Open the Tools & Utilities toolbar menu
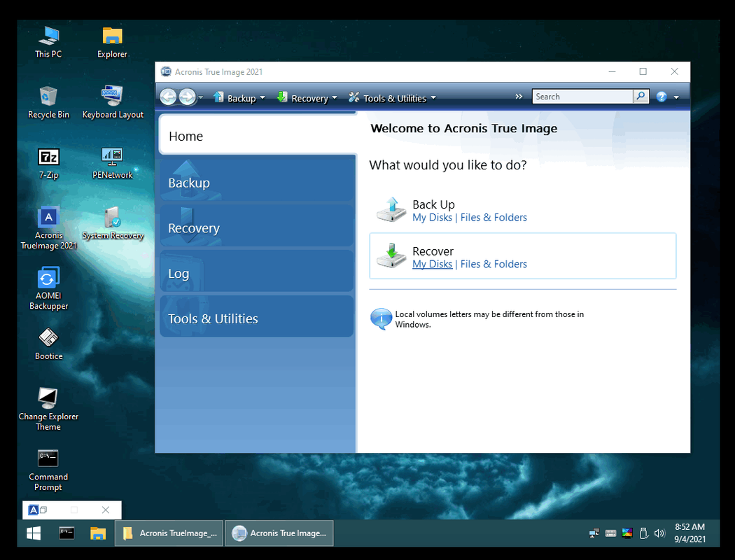The width and height of the screenshot is (735, 560). (392, 97)
